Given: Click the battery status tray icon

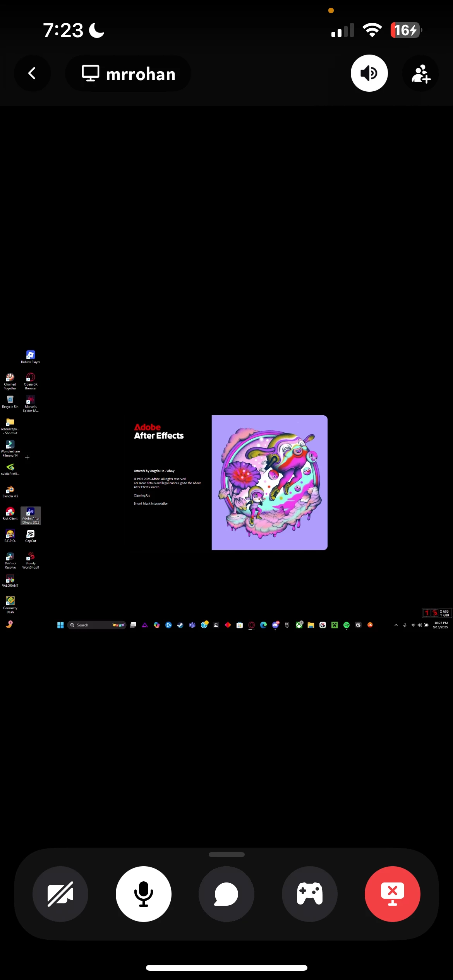Looking at the screenshot, I should pos(426,625).
